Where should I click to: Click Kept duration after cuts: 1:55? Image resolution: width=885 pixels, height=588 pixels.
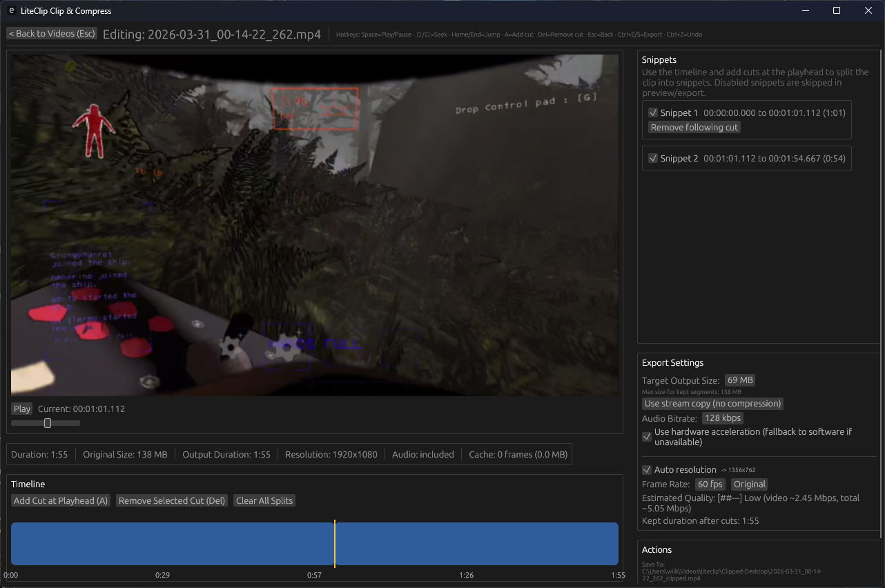[x=701, y=521]
